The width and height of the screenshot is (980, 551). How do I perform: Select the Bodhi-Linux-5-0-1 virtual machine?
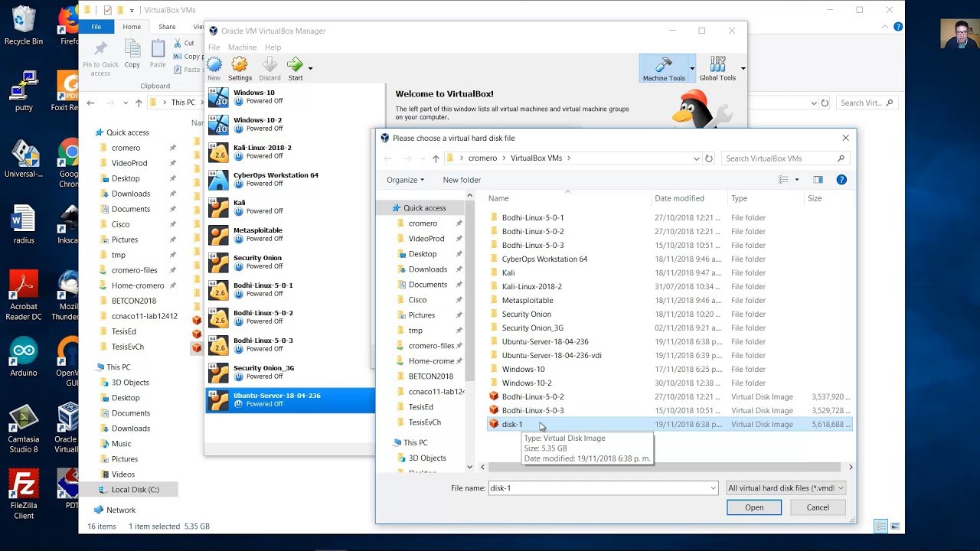(x=290, y=289)
